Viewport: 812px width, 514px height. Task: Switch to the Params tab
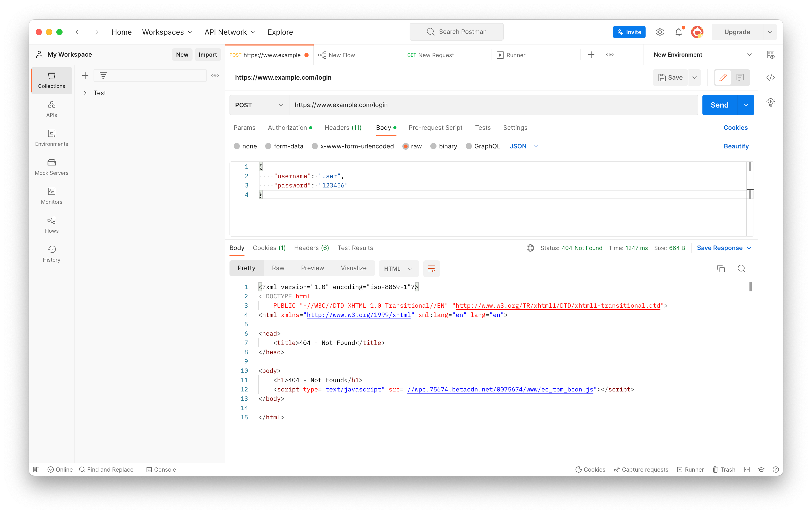click(x=244, y=127)
